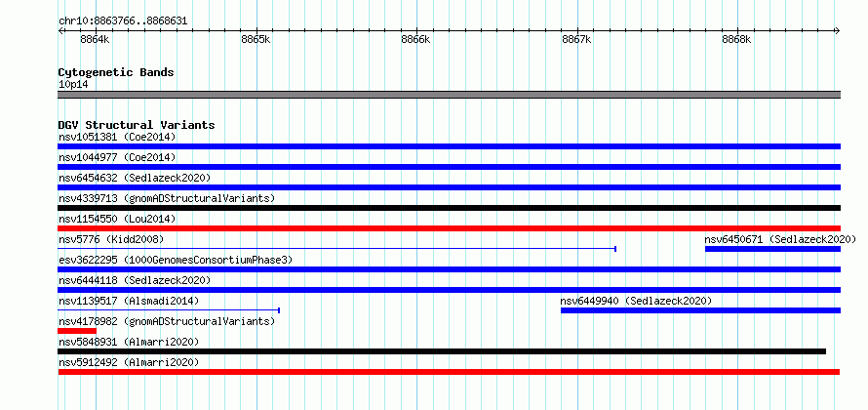Open variant nsv1051381 (Coe2014) label
The height and width of the screenshot is (410, 868).
pos(117,137)
